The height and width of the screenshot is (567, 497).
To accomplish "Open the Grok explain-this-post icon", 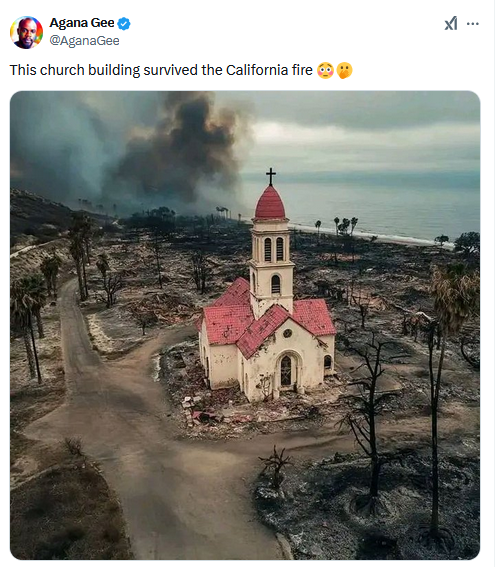I will 451,24.
